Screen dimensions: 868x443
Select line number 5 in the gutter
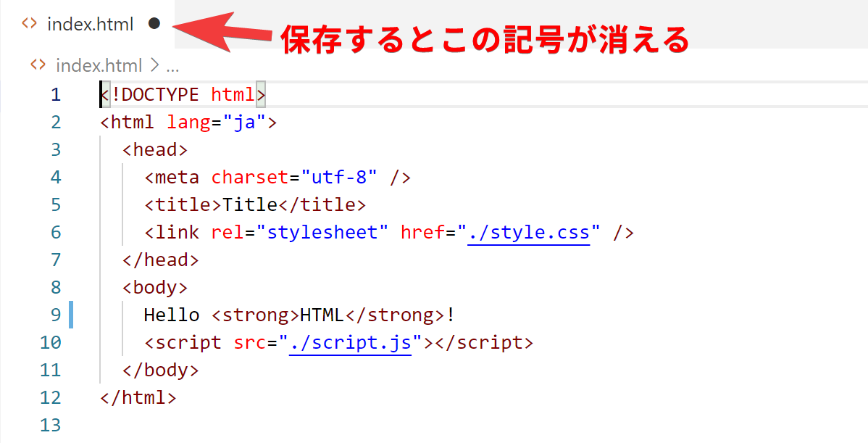(x=56, y=204)
